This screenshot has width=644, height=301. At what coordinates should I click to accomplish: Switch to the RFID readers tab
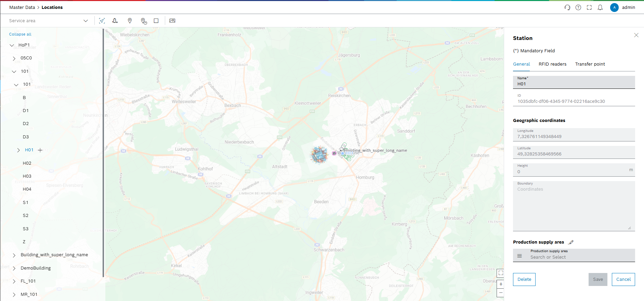pyautogui.click(x=552, y=64)
